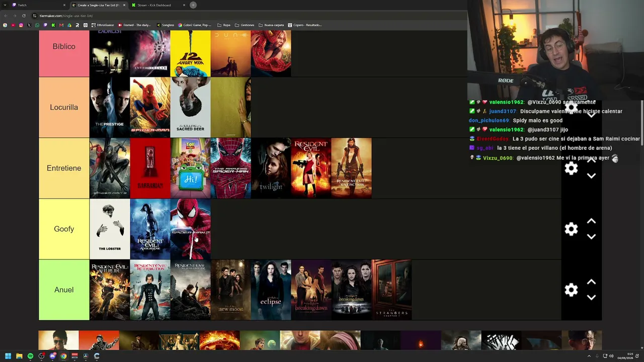Open the Instagram bookmark icon
The width and height of the screenshot is (644, 362).
[x=21, y=25]
